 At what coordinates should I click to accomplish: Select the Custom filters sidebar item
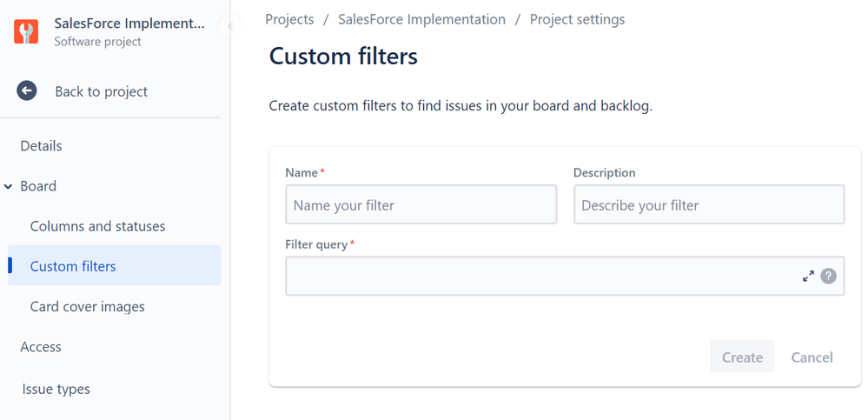pyautogui.click(x=73, y=266)
